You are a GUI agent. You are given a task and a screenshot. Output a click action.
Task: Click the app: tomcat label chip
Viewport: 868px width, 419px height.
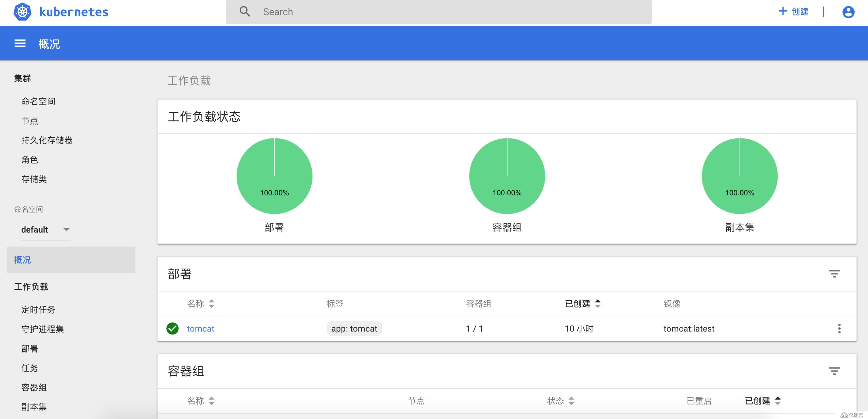[x=354, y=329]
